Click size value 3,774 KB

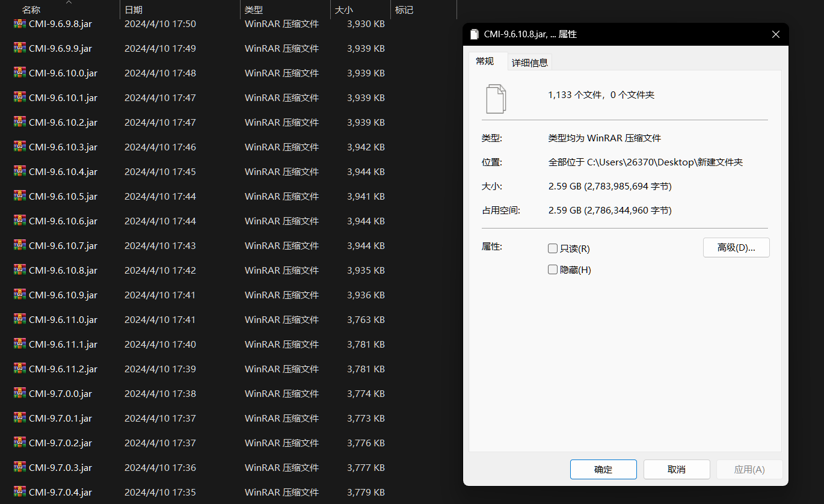pyautogui.click(x=366, y=393)
